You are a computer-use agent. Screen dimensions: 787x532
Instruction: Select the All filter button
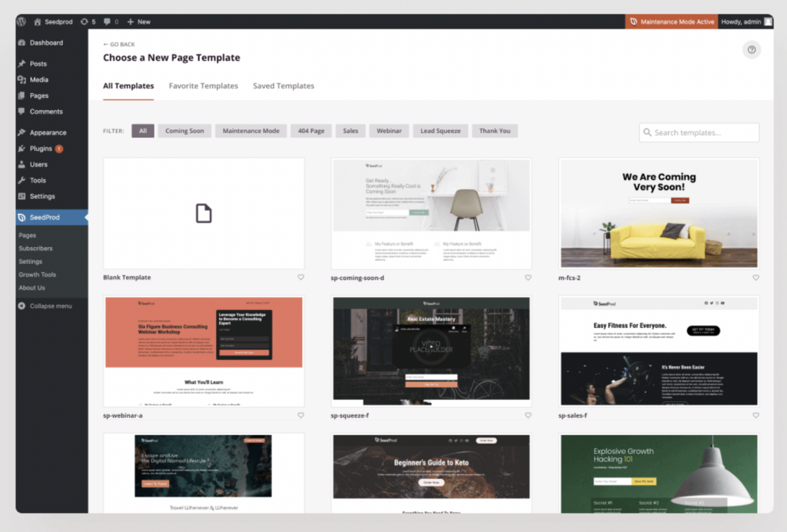pyautogui.click(x=143, y=131)
